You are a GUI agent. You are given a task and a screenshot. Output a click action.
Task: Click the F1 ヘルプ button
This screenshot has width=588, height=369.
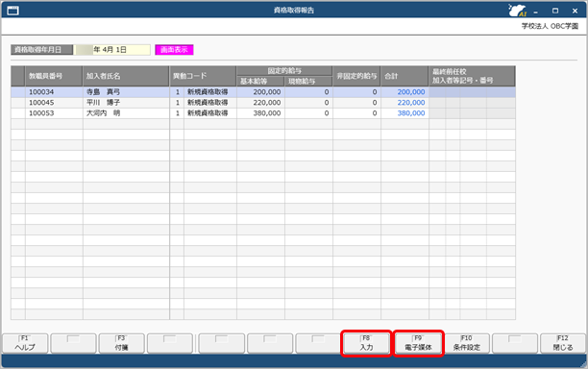(25, 343)
